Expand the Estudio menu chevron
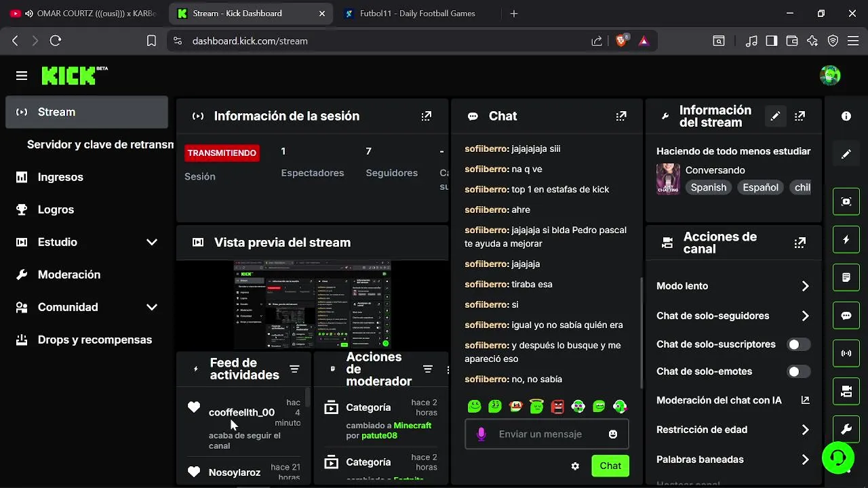The image size is (868, 488). coord(152,242)
